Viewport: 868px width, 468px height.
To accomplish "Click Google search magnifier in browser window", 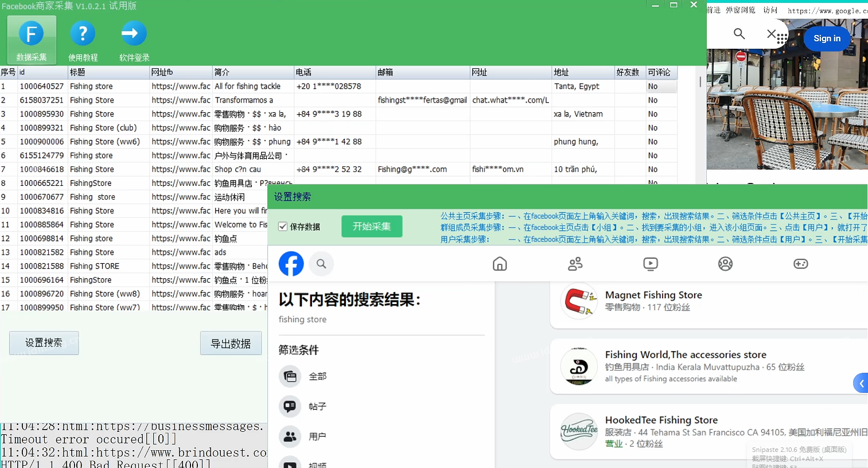I will [x=739, y=34].
